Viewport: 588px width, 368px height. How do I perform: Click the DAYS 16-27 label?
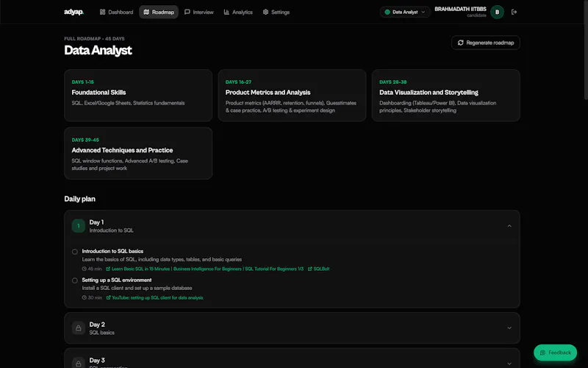pos(238,82)
